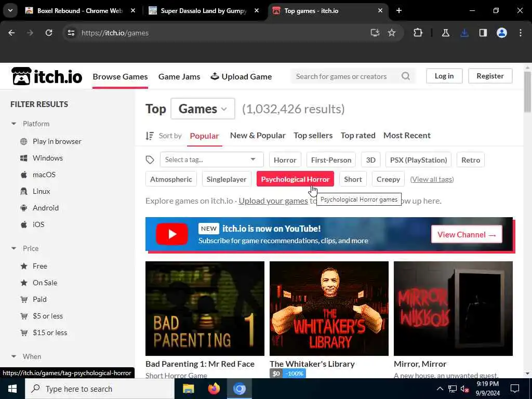This screenshot has width=532, height=399.
Task: Bookmark this page with the star icon
Action: coord(392,33)
